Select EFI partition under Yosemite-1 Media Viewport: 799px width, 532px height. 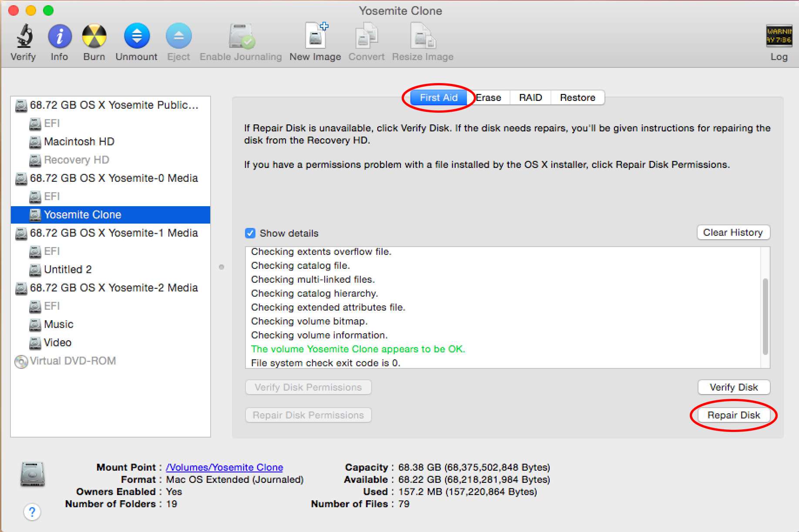coord(111,251)
